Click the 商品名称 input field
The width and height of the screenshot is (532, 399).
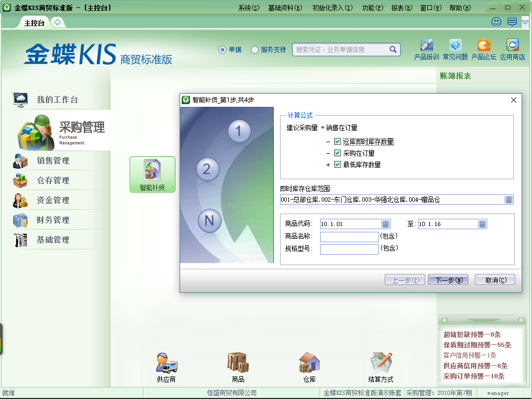pyautogui.click(x=349, y=236)
